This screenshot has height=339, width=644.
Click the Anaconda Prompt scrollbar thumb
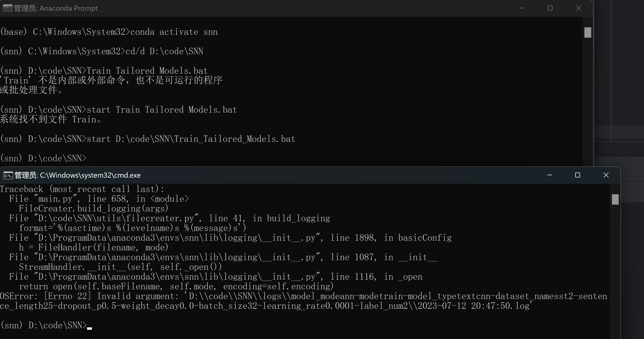pyautogui.click(x=588, y=33)
